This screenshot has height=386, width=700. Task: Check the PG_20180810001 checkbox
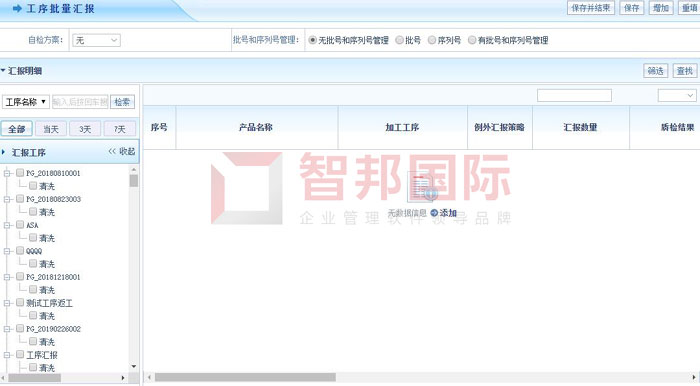(x=20, y=173)
